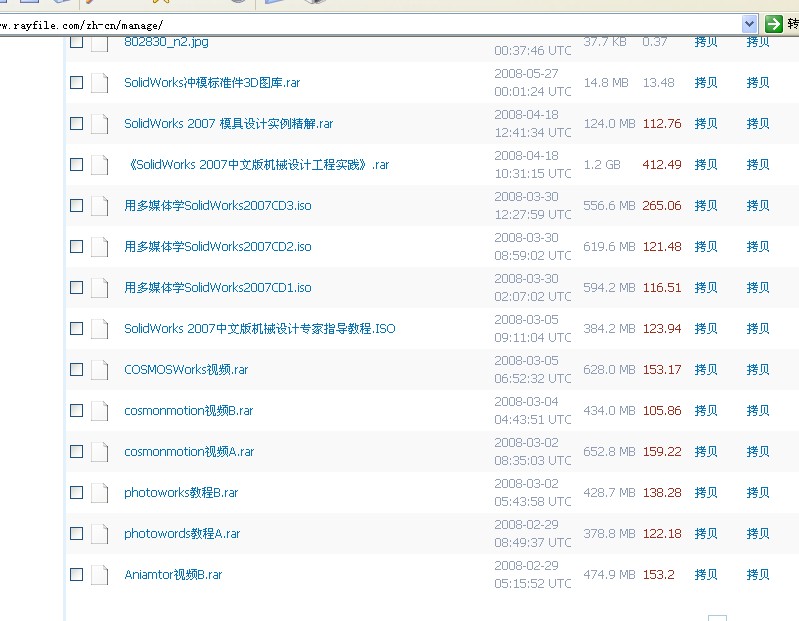Check the 用多媒体学SolidWorks2007CD1.iso checkbox
Image resolution: width=799 pixels, height=621 pixels.
pyautogui.click(x=76, y=288)
